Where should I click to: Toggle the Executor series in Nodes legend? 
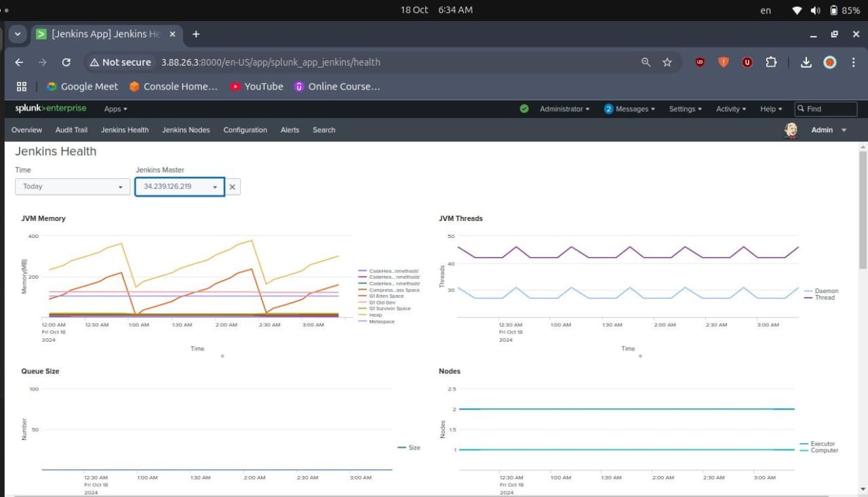(818, 444)
